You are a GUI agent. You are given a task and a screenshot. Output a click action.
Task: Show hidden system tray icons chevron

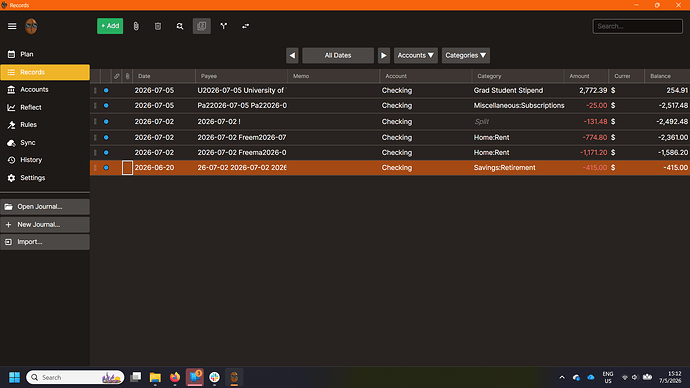(x=562, y=377)
